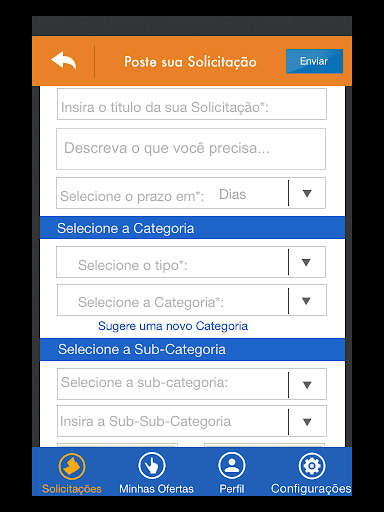
Task: Click the Dias unit text in prazo field
Action: pyautogui.click(x=232, y=194)
